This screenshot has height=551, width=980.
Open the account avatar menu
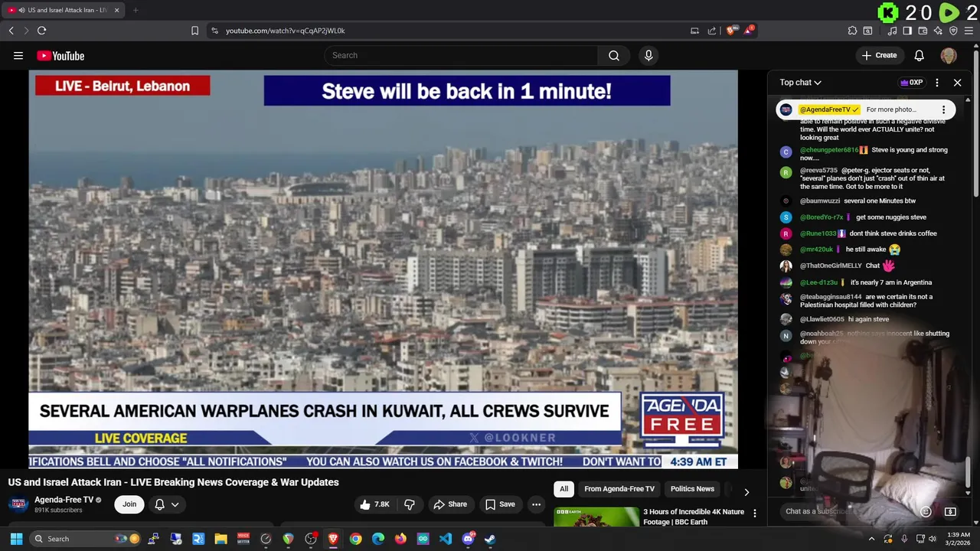click(x=949, y=55)
